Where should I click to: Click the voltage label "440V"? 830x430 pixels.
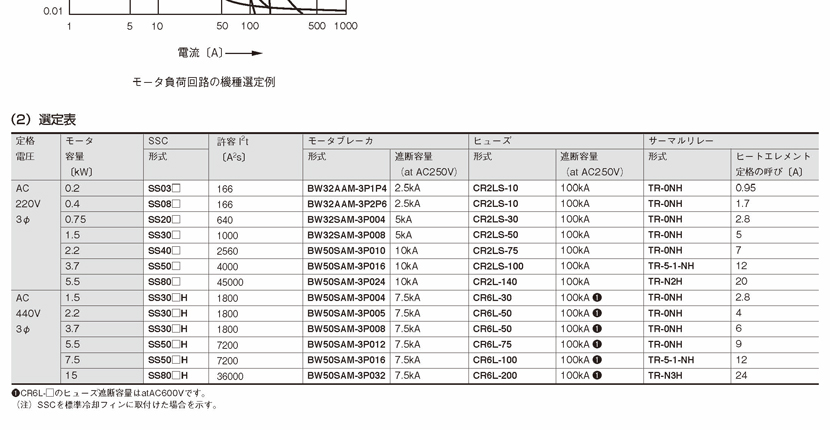pos(28,313)
